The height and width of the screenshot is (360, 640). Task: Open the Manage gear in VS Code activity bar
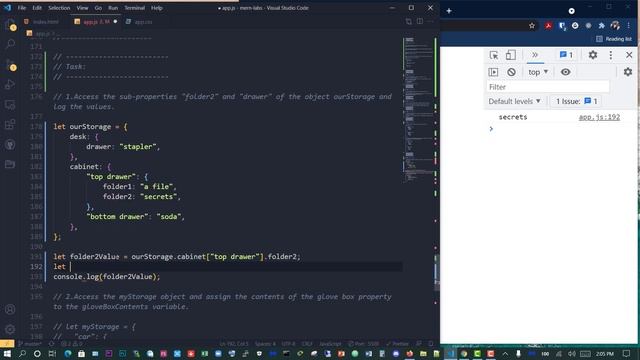click(x=10, y=329)
